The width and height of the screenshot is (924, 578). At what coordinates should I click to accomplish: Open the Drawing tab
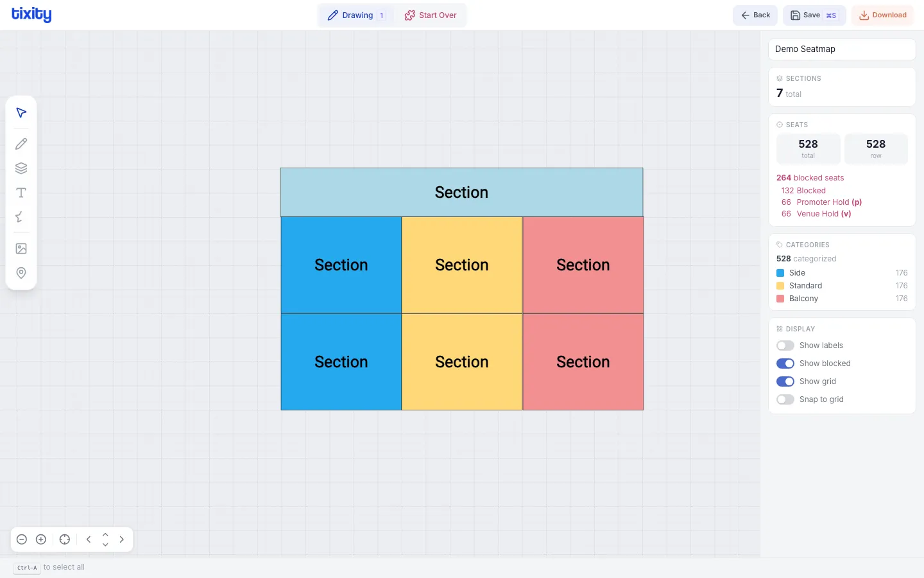pyautogui.click(x=356, y=15)
